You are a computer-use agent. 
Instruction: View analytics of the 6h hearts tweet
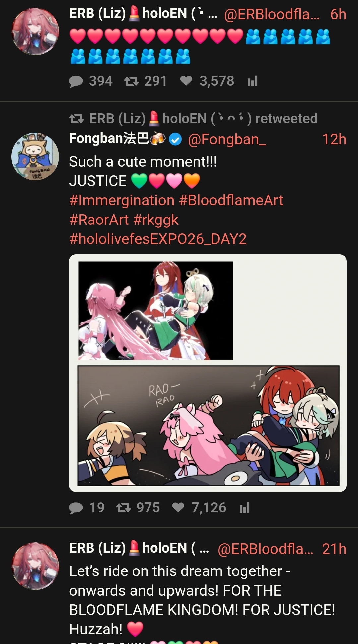[253, 81]
